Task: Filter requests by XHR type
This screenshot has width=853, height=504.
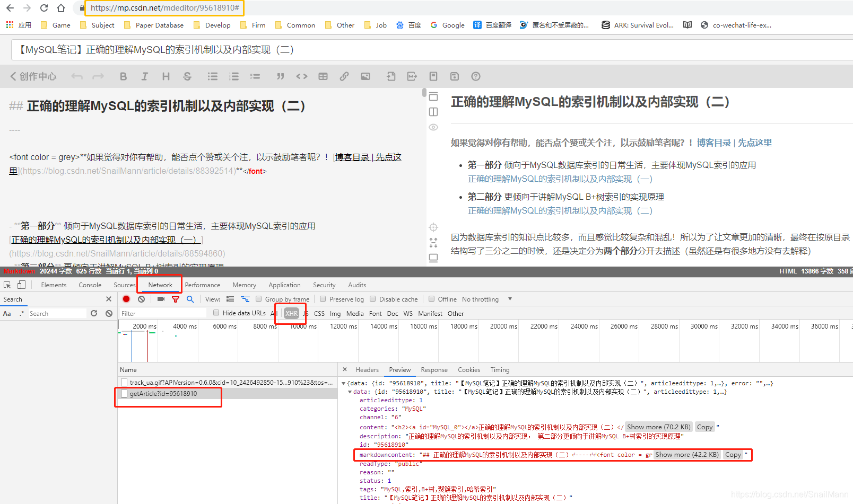Action: point(291,313)
